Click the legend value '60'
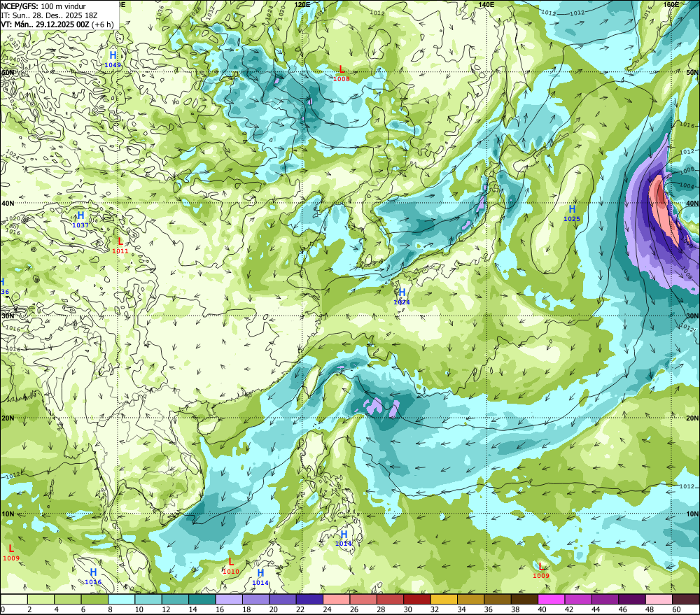 tap(677, 609)
